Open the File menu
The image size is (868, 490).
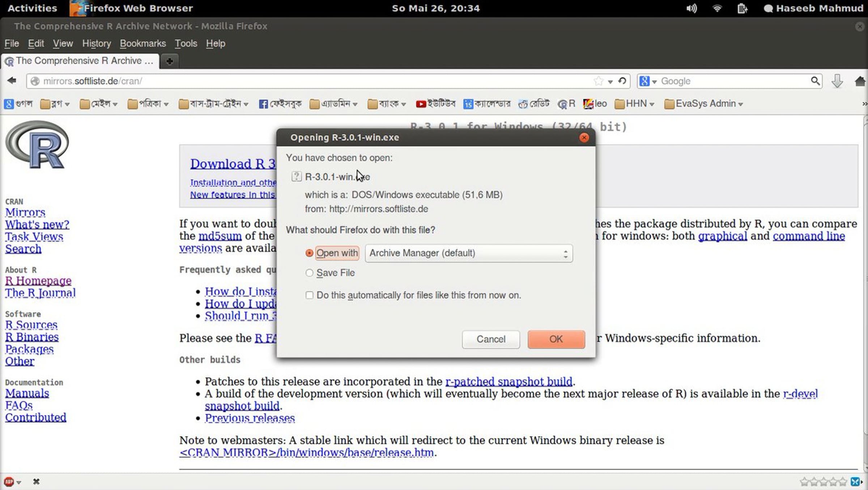tap(12, 43)
